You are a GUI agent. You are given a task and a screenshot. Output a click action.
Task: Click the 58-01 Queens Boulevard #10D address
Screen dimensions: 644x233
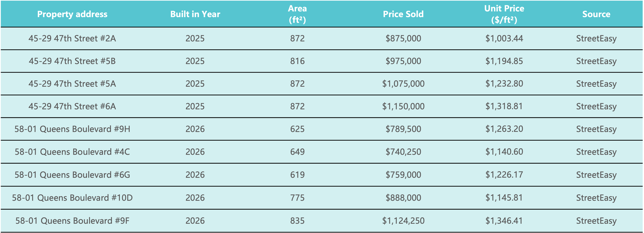point(72,198)
